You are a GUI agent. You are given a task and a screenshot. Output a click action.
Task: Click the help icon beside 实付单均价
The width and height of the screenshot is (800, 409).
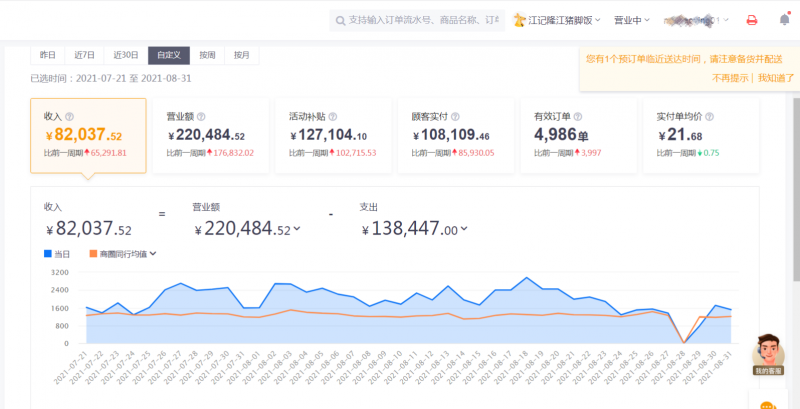coord(710,117)
